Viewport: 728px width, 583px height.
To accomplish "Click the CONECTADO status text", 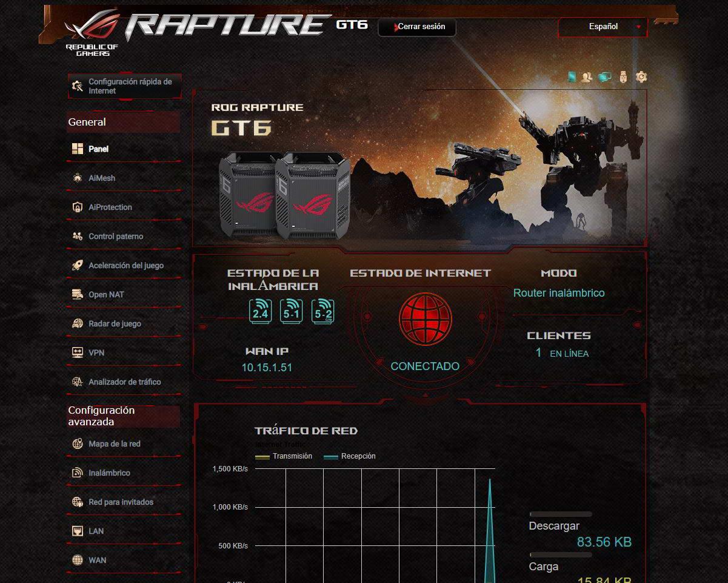I will coord(425,366).
